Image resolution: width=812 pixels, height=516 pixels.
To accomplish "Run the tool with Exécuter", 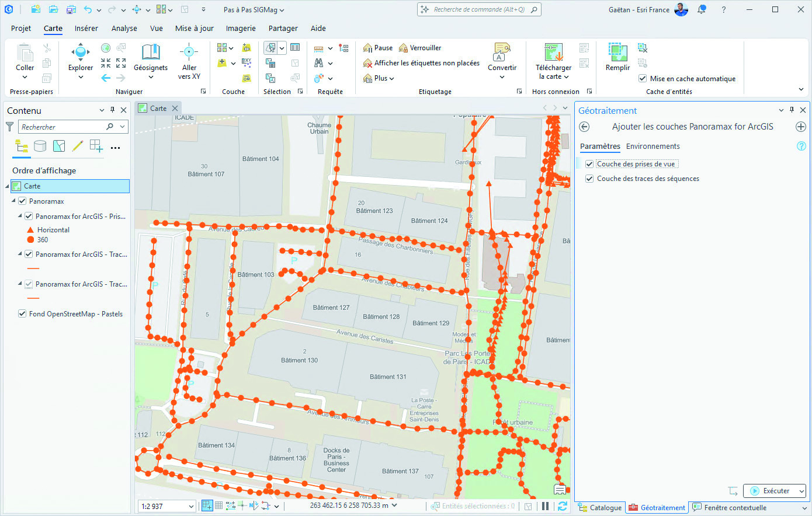I will tap(769, 491).
